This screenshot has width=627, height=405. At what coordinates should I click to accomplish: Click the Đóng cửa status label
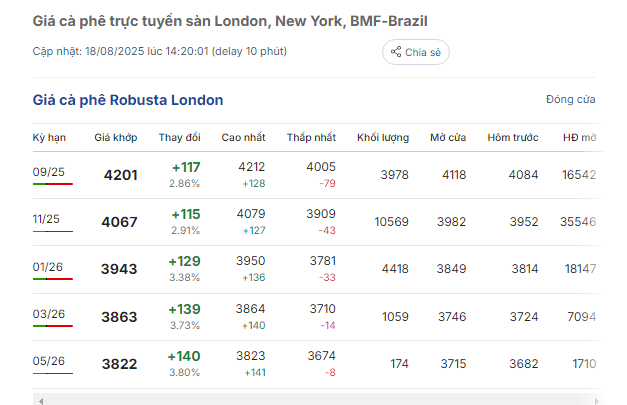571,99
